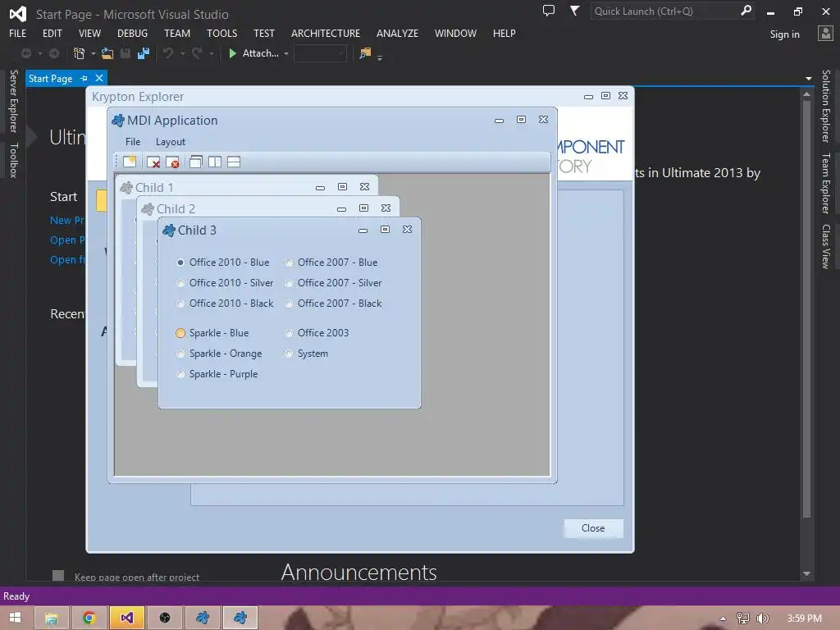This screenshot has width=840, height=630.
Task: Open the Server Explorer side tab
Action: (x=13, y=101)
